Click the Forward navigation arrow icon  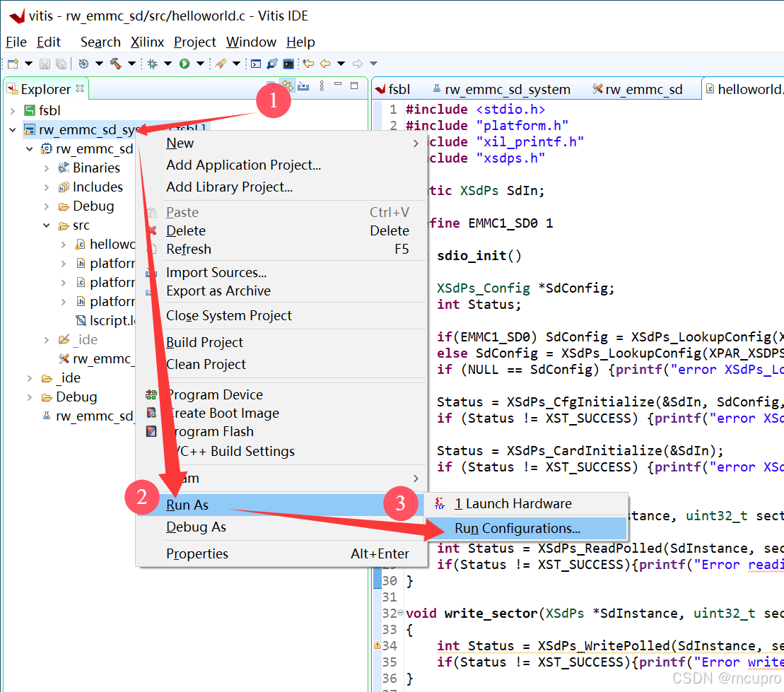[358, 64]
